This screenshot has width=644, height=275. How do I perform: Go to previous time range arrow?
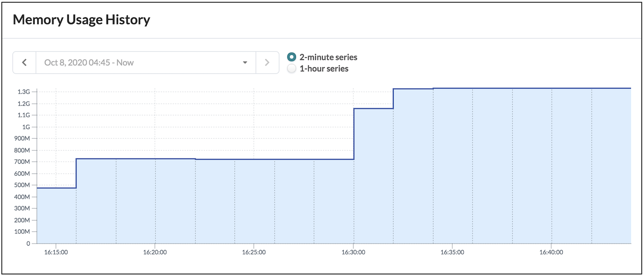click(25, 62)
